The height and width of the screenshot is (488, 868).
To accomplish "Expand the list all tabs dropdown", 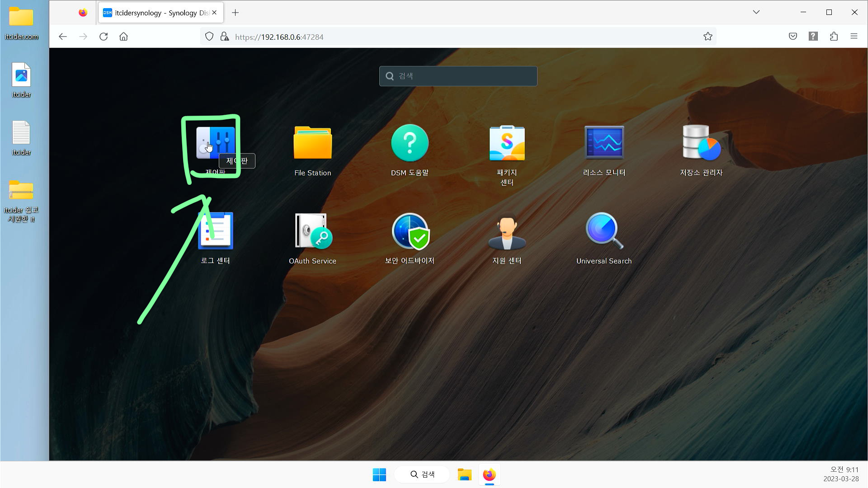I will point(756,12).
